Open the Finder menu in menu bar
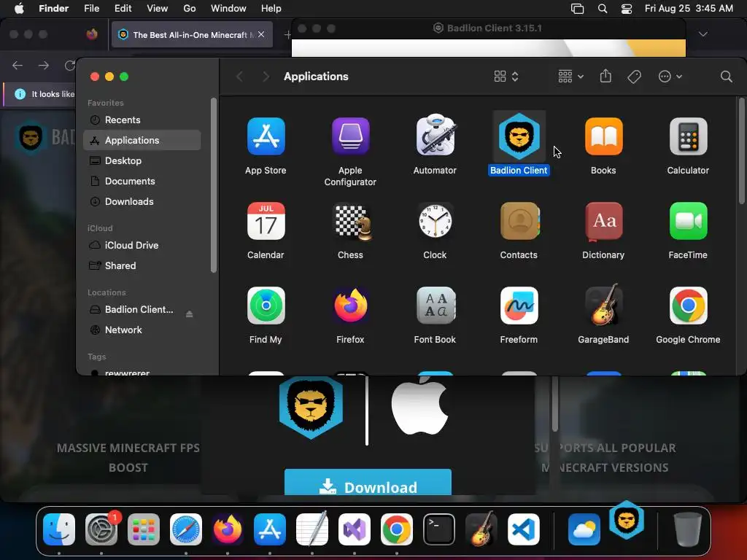Image resolution: width=747 pixels, height=560 pixels. 53,9
